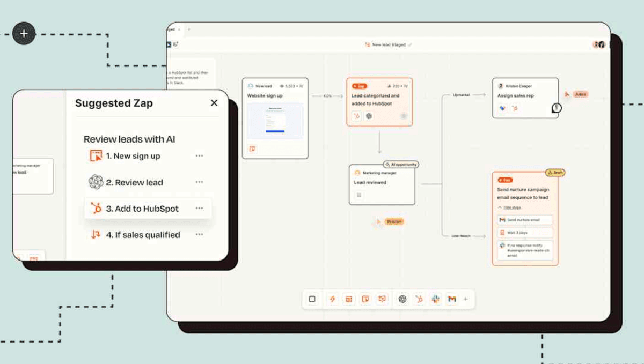Select the Gmail icon in the bottom toolbar
Screen dimensions: 644x364
pyautogui.click(x=451, y=299)
